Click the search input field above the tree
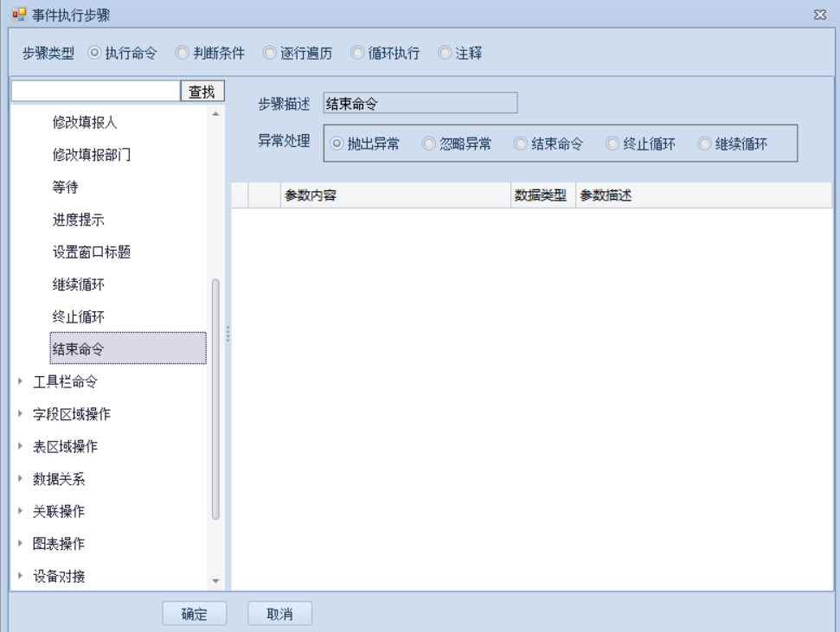This screenshot has height=632, width=840. [x=94, y=92]
